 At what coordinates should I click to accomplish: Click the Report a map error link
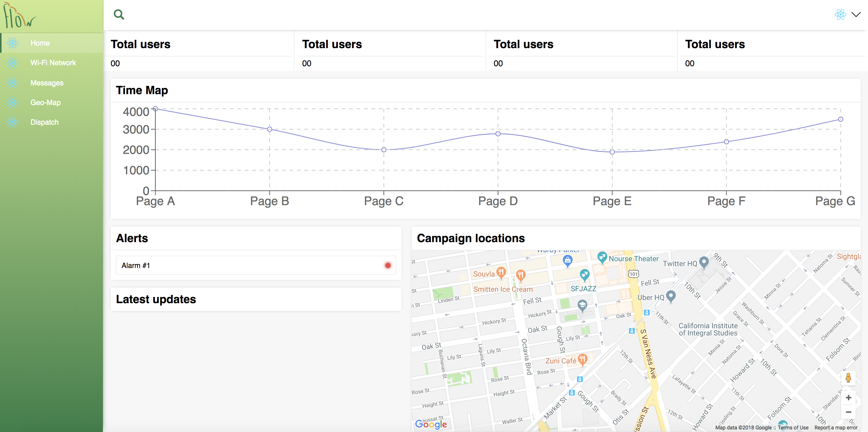[836, 427]
